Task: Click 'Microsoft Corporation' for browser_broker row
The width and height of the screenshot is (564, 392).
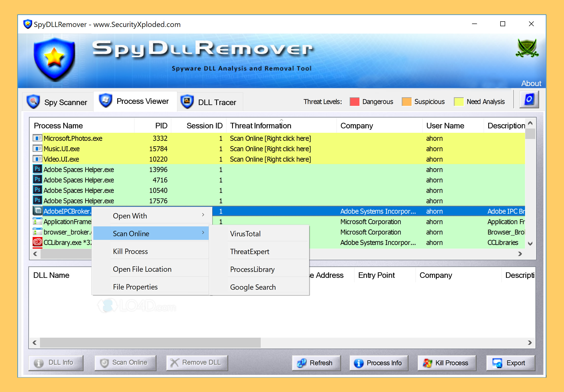Action: (371, 232)
